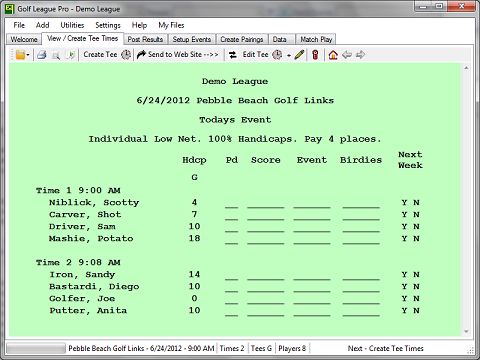Switch to the Welcome tab
Viewport: 480px width, 360px height.
pyautogui.click(x=24, y=39)
